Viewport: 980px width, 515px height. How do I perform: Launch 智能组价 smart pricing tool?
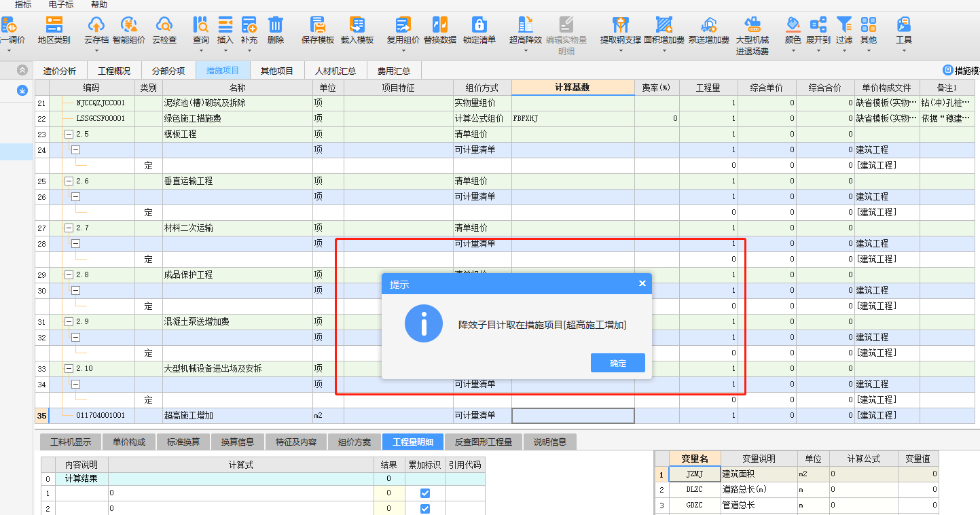129,31
